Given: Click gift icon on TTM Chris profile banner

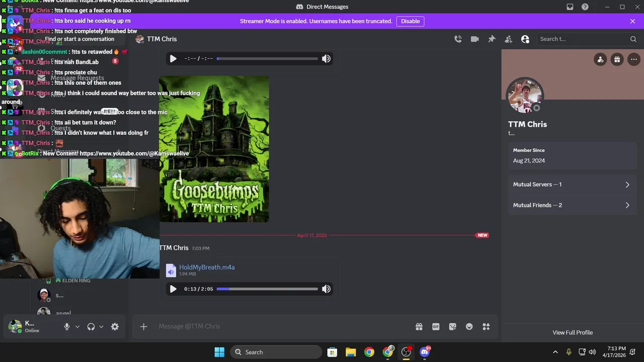Looking at the screenshot, I should [x=617, y=59].
